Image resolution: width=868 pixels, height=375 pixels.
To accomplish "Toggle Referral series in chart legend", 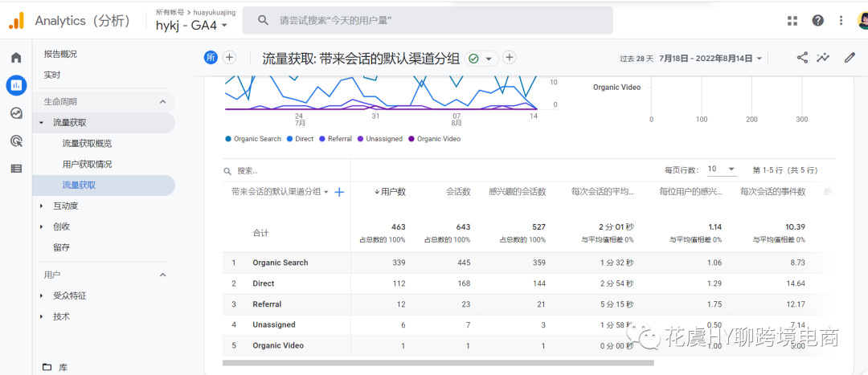I will [335, 139].
